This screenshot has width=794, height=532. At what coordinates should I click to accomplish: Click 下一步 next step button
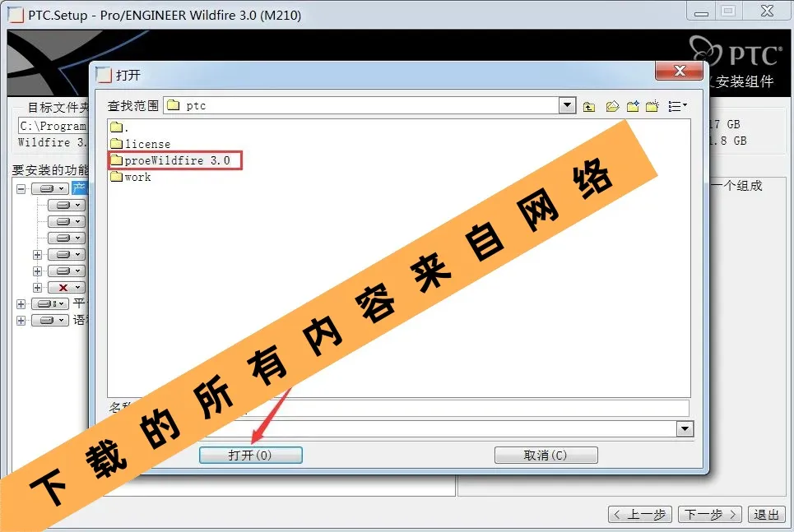tap(710, 515)
